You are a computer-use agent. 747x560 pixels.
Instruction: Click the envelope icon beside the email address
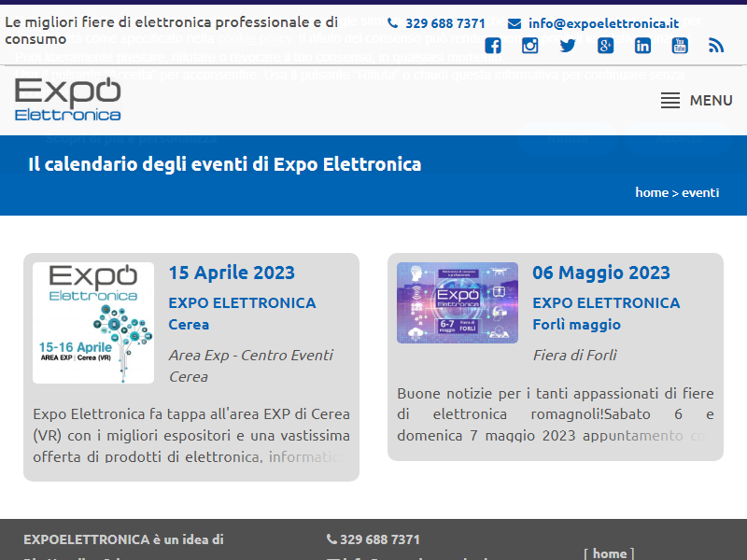pyautogui.click(x=514, y=23)
